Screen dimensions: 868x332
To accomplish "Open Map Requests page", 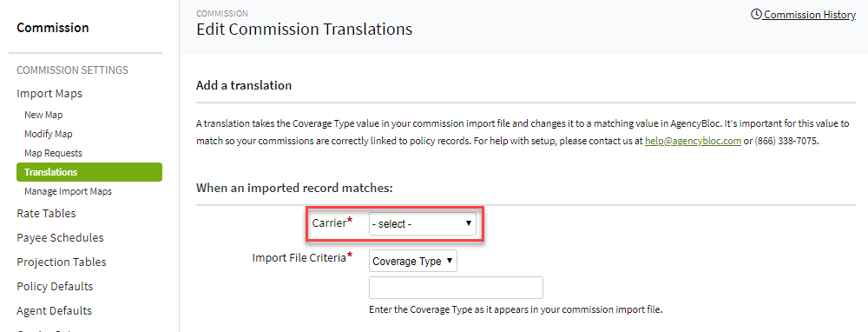I will tap(53, 153).
